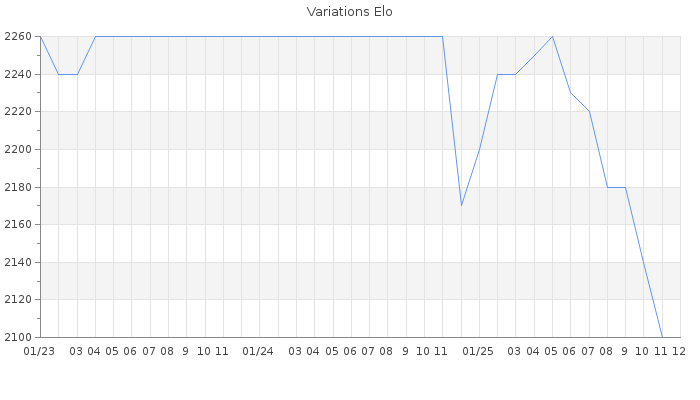Click the 01/25 x-axis date label
This screenshot has height=400, width=700.
478,351
